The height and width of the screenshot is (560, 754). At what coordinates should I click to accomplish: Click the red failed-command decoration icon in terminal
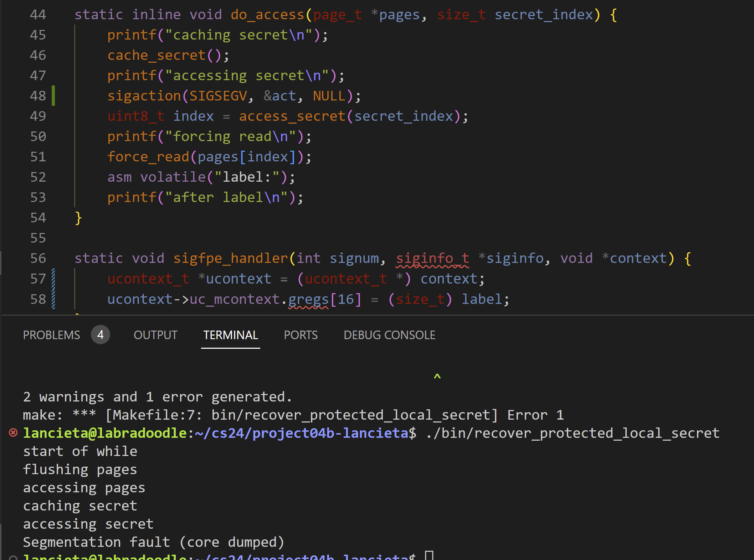pyautogui.click(x=13, y=433)
